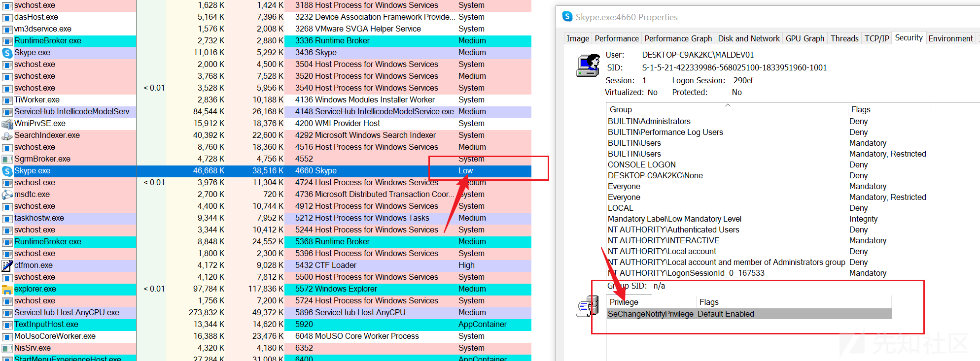
Task: Click the privilege list icon beside Privilege table
Action: click(x=587, y=306)
